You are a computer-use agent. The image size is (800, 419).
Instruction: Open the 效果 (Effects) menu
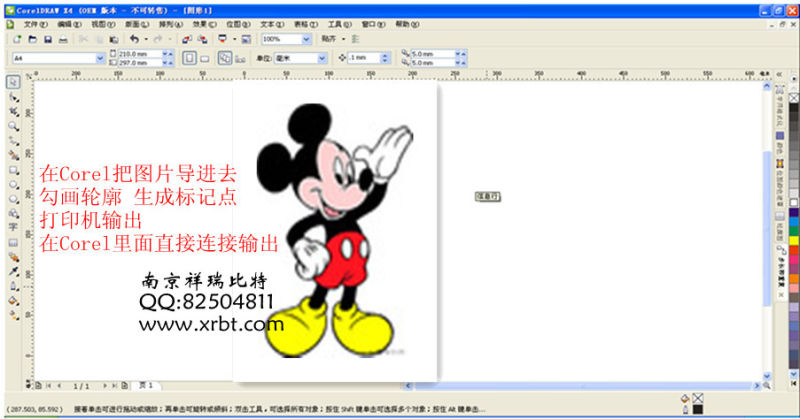pyautogui.click(x=204, y=24)
